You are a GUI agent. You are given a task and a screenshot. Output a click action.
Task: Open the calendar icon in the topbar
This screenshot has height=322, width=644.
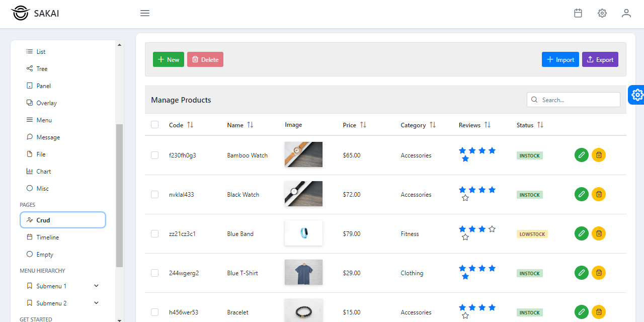click(578, 13)
